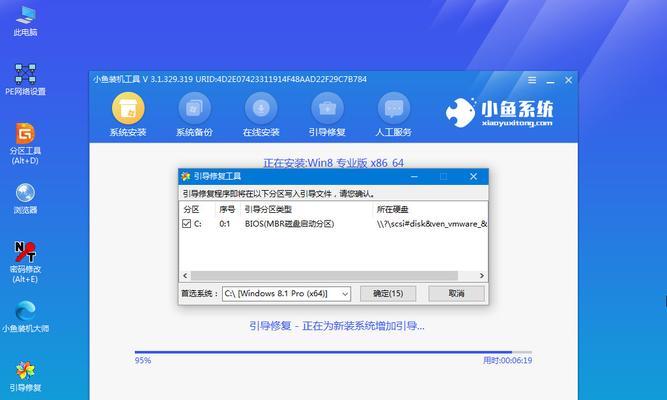Image resolution: width=667 pixels, height=400 pixels.
Task: Launch 密码修改 (Alt+E) desktop icon
Action: click(x=25, y=262)
